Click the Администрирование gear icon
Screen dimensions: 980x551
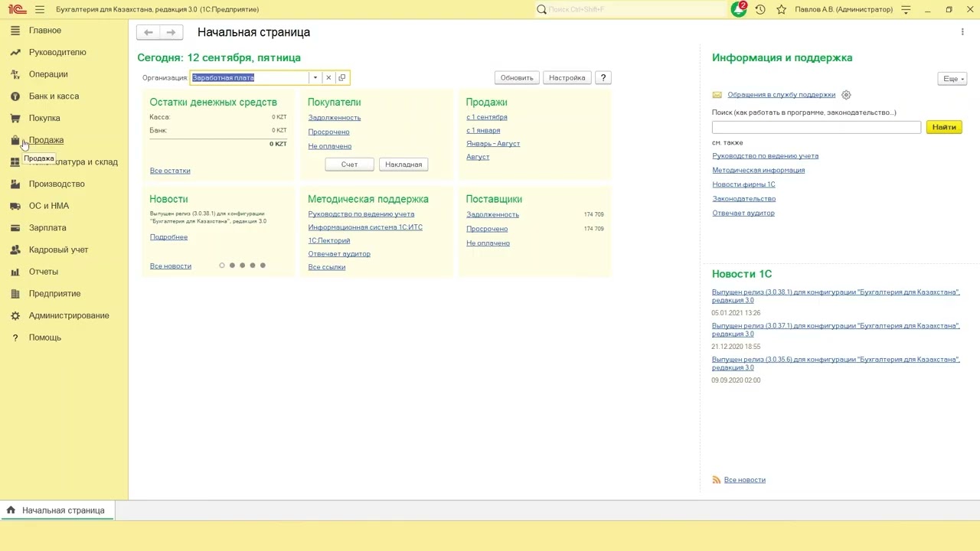tap(15, 315)
